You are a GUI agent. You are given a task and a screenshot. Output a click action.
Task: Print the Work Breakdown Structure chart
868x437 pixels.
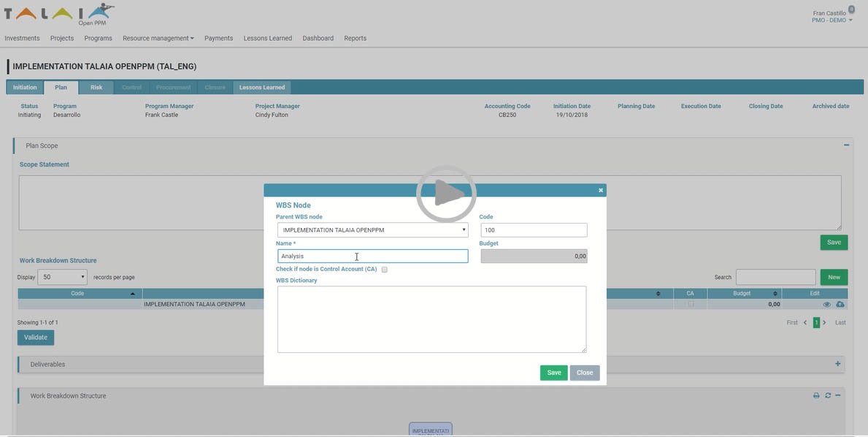tap(816, 395)
